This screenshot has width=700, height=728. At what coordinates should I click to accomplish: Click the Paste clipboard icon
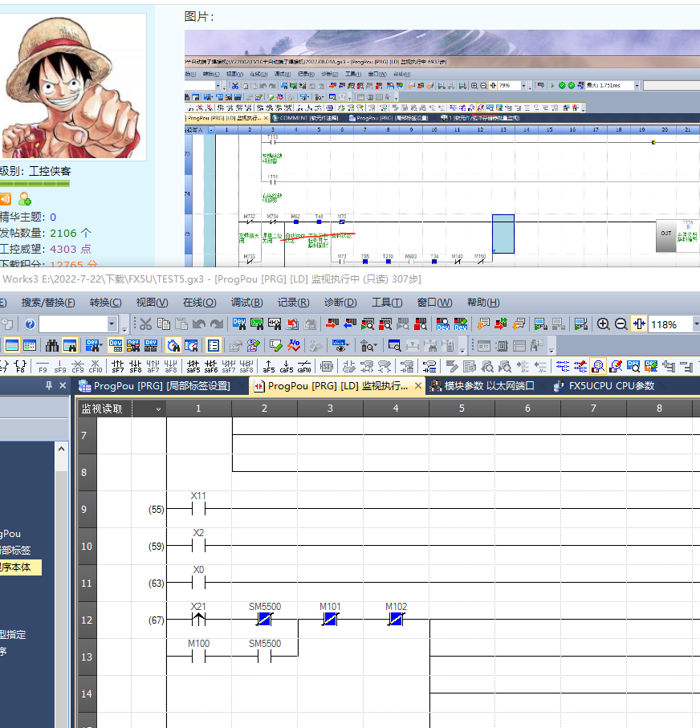[x=181, y=324]
